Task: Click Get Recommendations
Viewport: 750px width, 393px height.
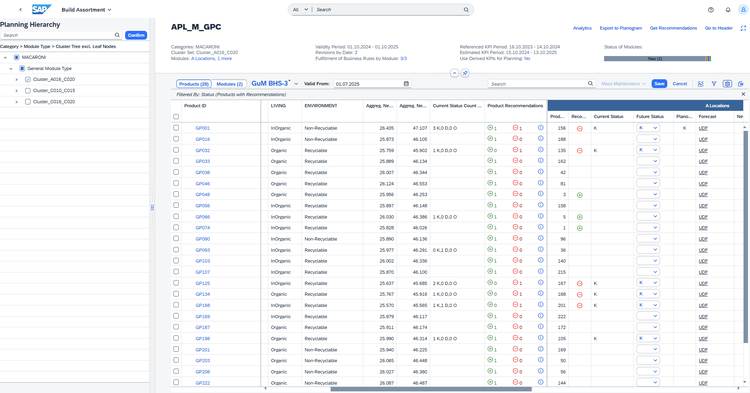Action: pos(673,28)
